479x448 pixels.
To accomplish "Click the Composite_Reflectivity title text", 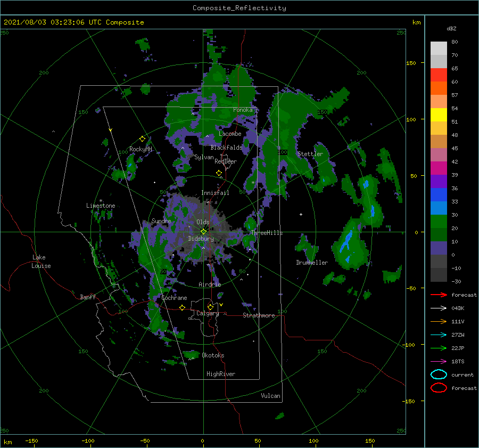I will point(240,8).
